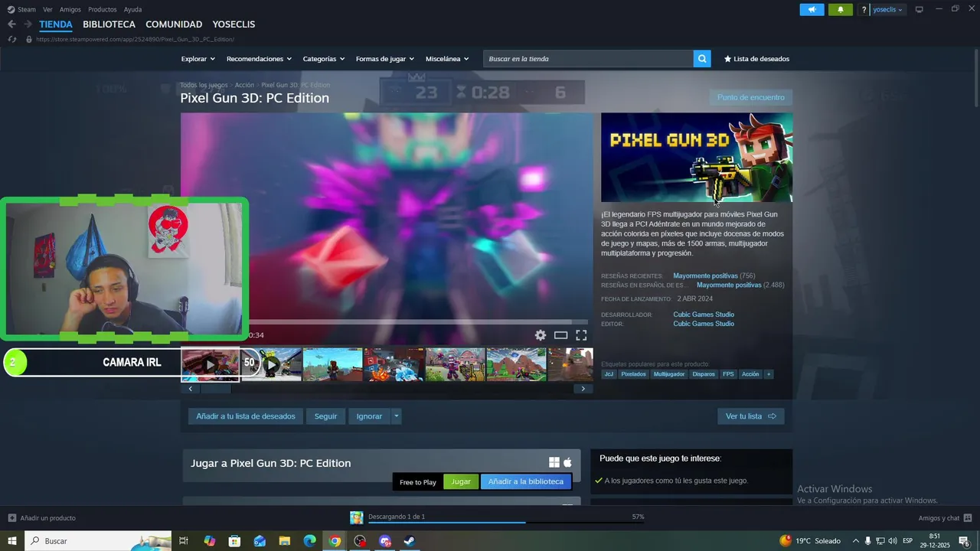This screenshot has width=980, height=551.
Task: Reload the store page
Action: pos(11,39)
